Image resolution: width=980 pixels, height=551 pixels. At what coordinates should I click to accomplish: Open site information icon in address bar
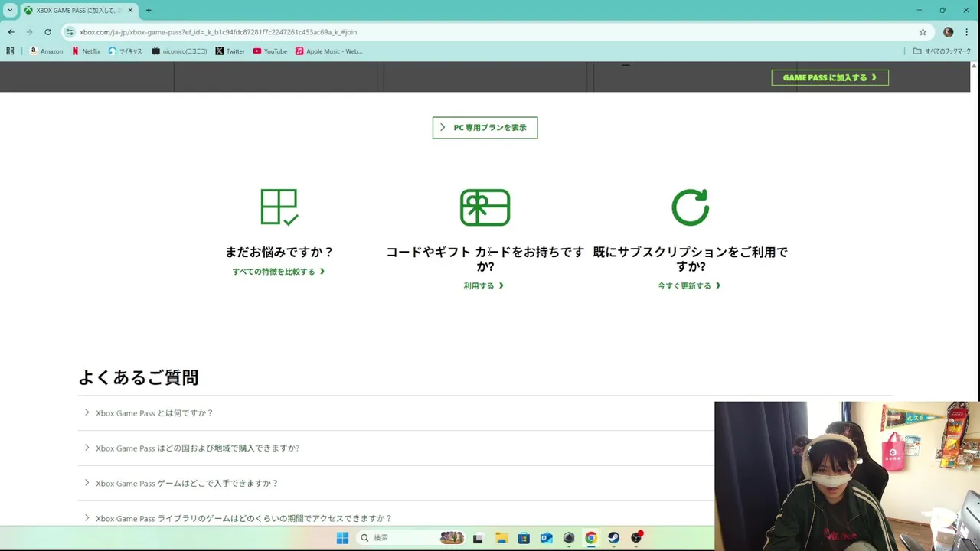click(70, 32)
